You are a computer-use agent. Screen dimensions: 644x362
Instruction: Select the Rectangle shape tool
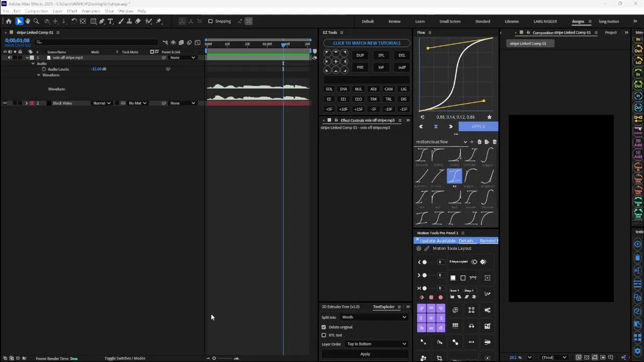[93, 21]
